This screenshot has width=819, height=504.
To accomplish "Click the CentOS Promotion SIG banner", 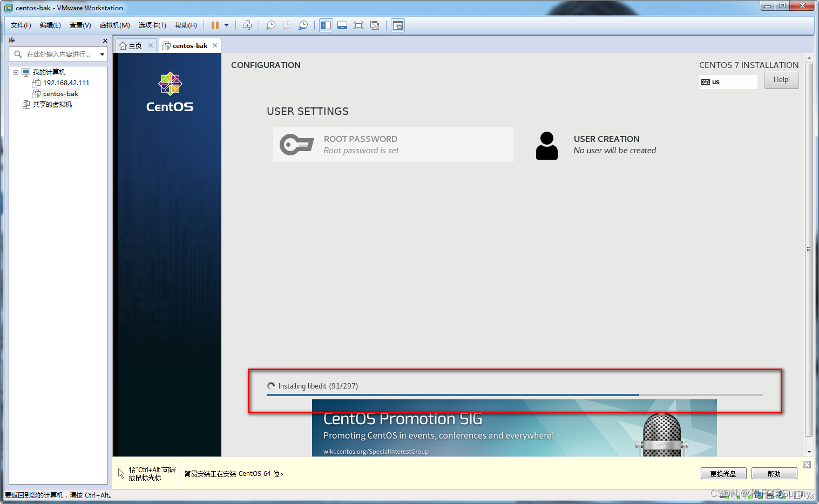I will pyautogui.click(x=515, y=428).
